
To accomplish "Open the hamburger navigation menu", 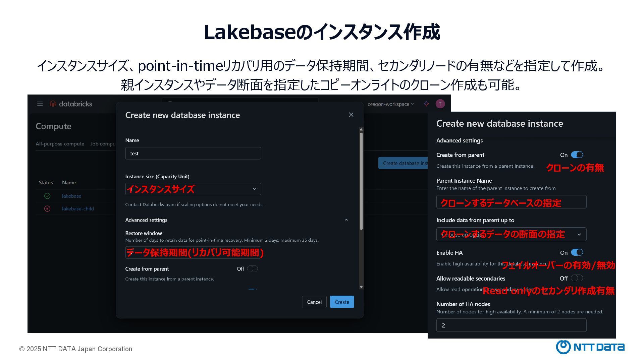I will tap(40, 104).
